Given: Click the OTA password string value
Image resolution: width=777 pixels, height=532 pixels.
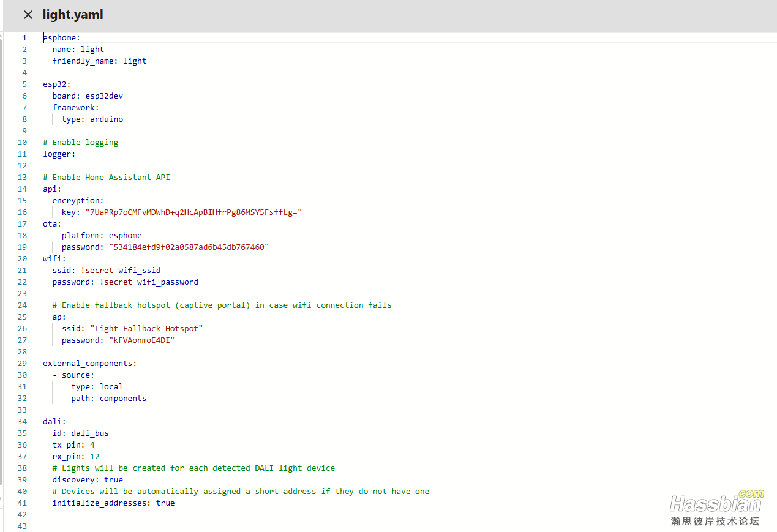Looking at the screenshot, I should [189, 247].
